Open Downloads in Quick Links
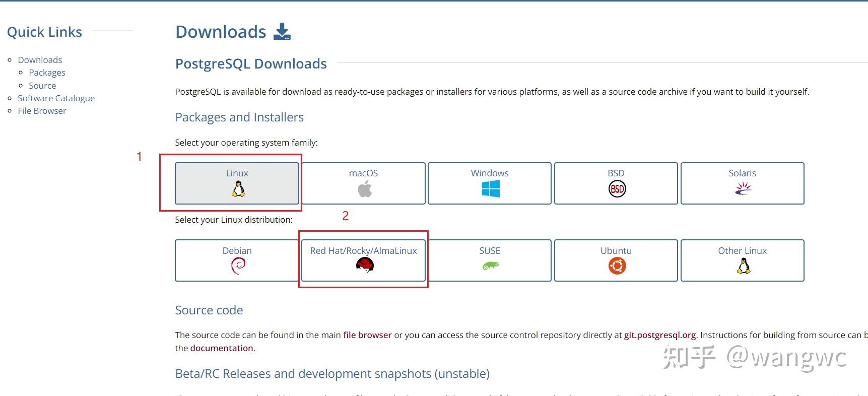 (40, 60)
